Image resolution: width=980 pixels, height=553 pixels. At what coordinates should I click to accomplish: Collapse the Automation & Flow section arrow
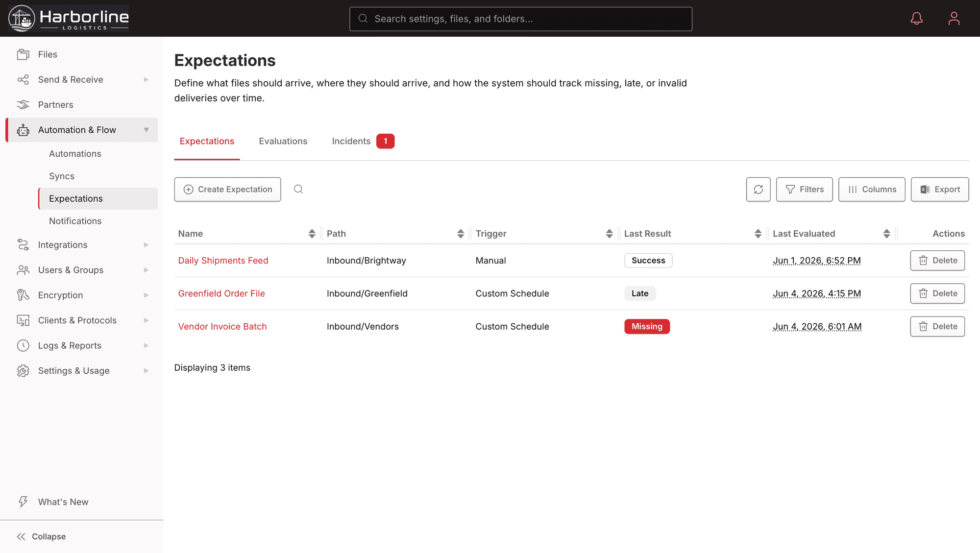tap(146, 130)
